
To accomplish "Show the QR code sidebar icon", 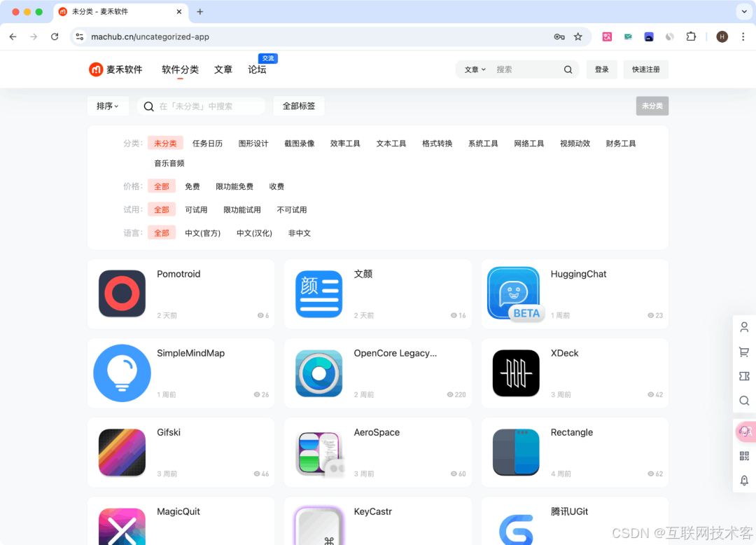I will pos(744,456).
